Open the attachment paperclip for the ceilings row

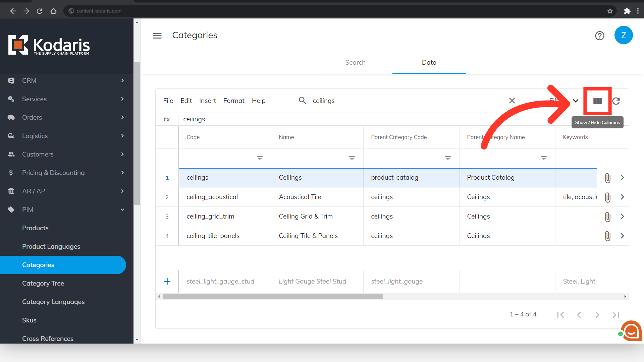607,178
